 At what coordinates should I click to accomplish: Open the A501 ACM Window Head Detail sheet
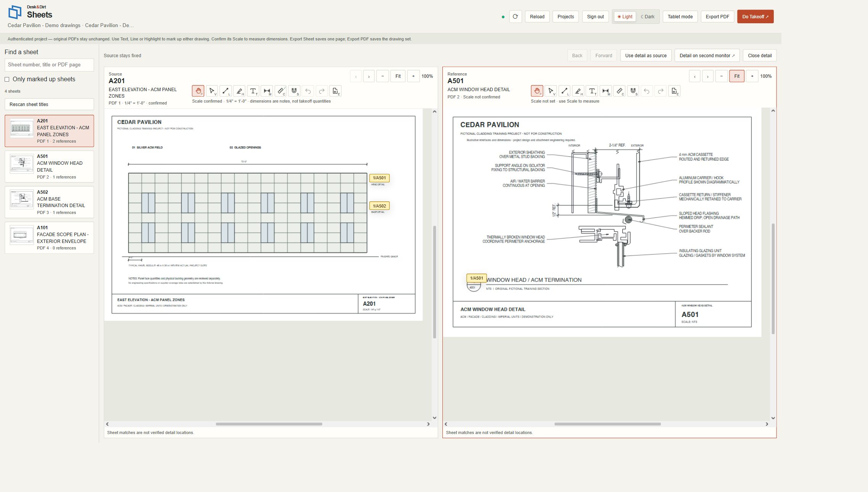[x=49, y=167]
